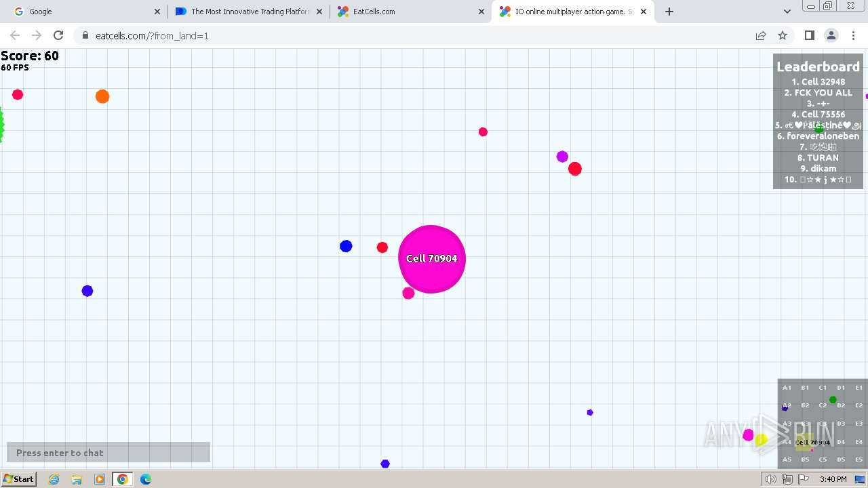Go forward to next page
The height and width of the screenshot is (488, 868).
pos(37,35)
